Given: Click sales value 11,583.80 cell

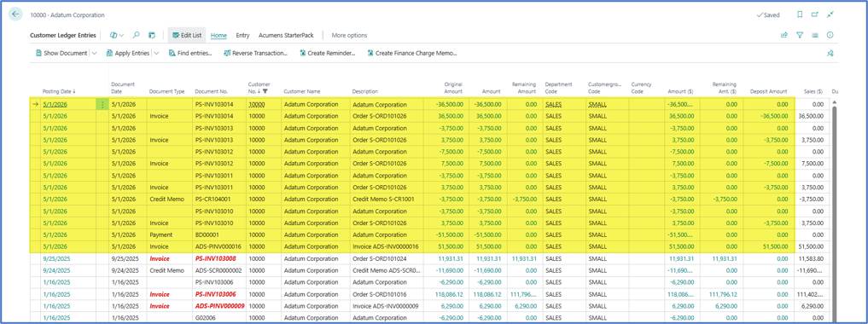Looking at the screenshot, I should tap(811, 258).
